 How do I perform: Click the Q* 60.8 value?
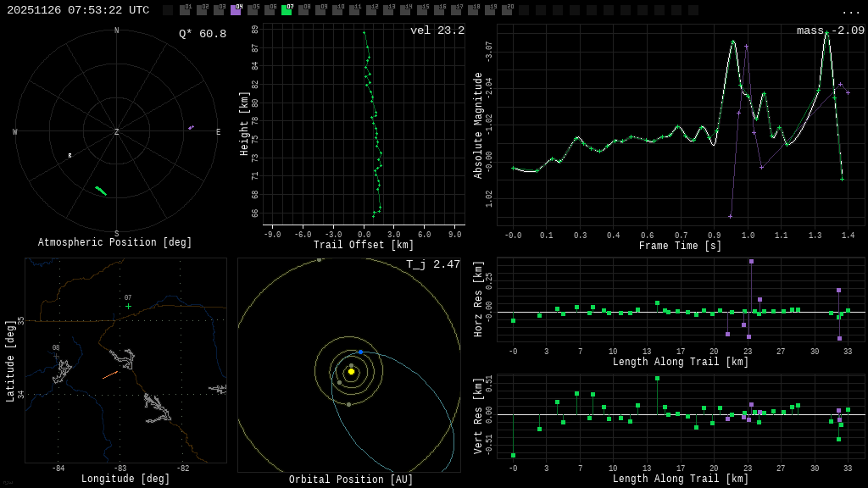(x=202, y=34)
